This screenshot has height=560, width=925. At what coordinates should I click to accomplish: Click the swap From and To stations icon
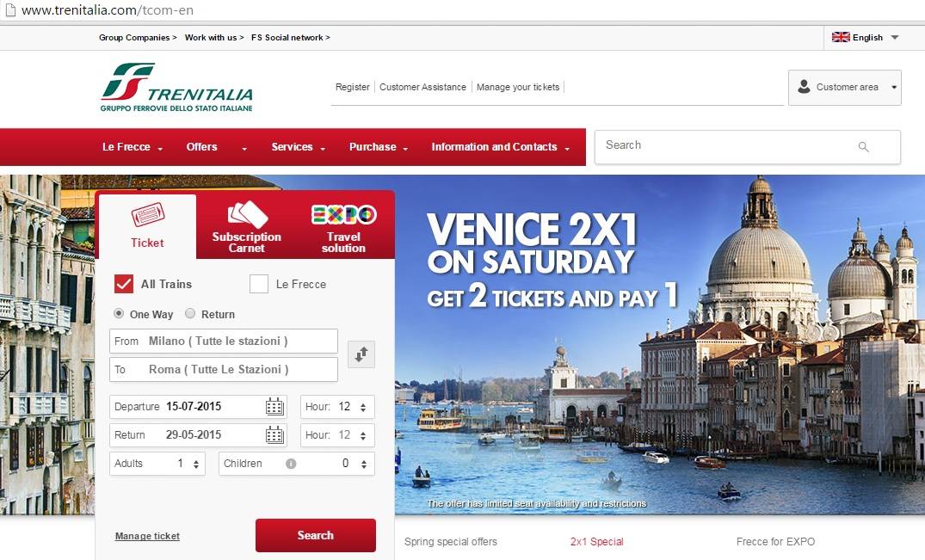pyautogui.click(x=361, y=354)
